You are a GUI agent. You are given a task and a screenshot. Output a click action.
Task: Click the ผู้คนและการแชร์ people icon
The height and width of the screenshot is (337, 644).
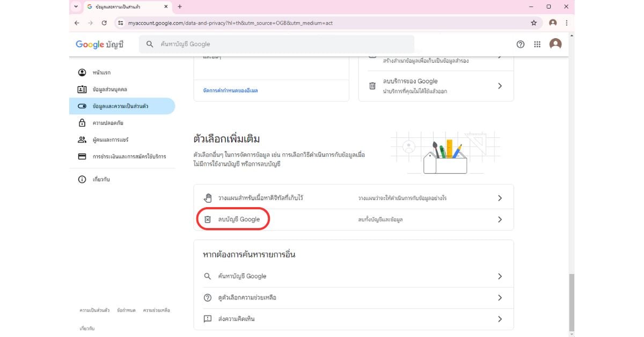pos(82,140)
